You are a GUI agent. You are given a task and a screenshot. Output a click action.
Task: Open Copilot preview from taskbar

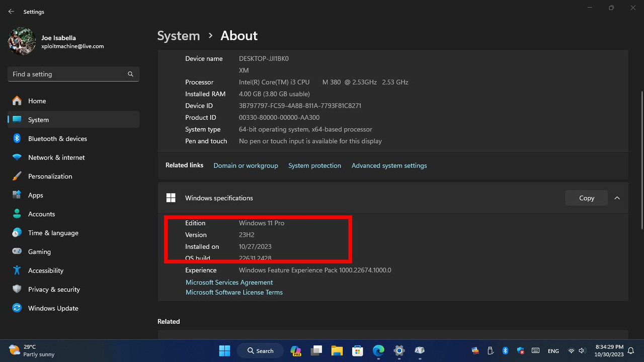296,350
